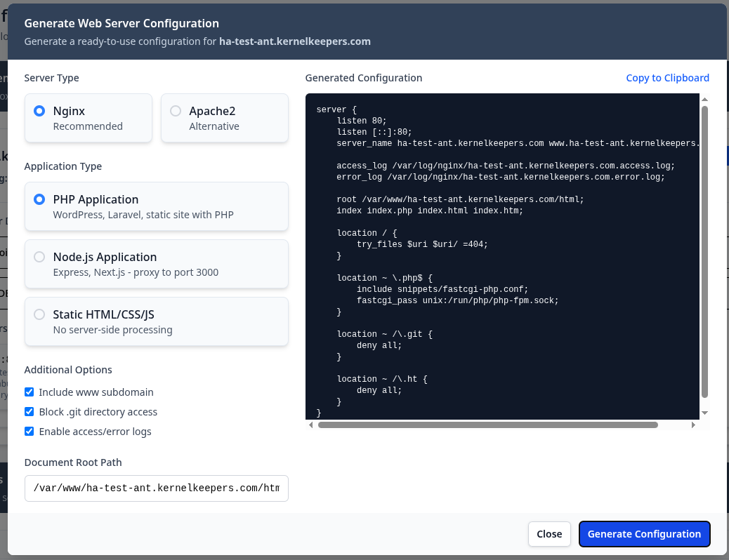Click the code panel's scroll down arrow
729x560 pixels.
point(704,413)
